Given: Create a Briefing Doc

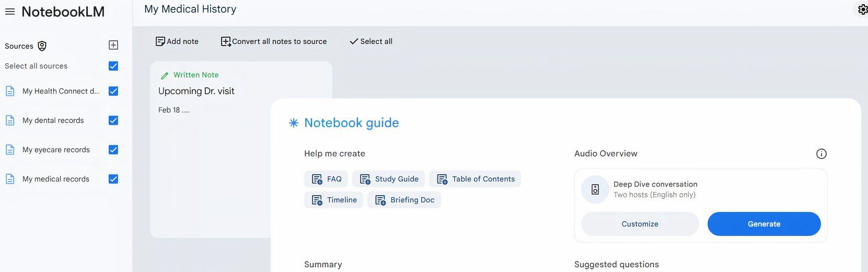Looking at the screenshot, I should 404,200.
